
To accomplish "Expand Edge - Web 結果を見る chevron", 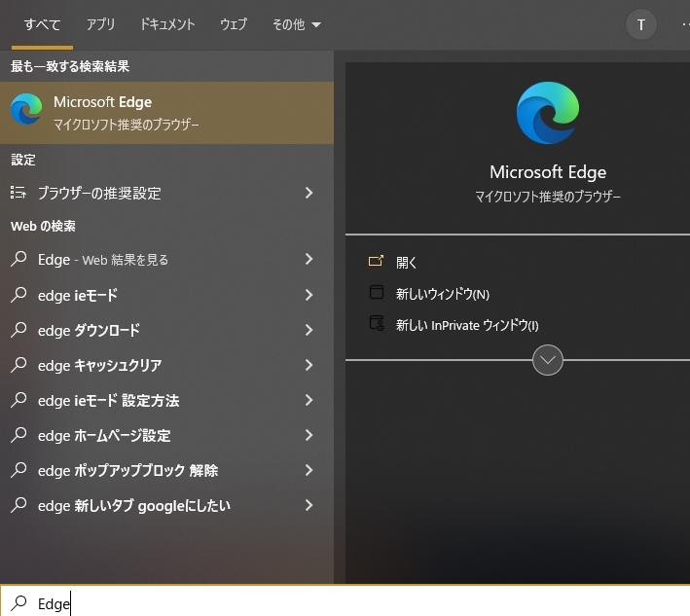I will point(309,259).
